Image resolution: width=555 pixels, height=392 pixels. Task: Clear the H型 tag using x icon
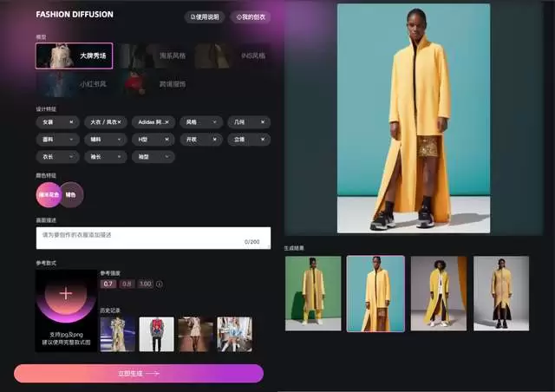coord(166,140)
